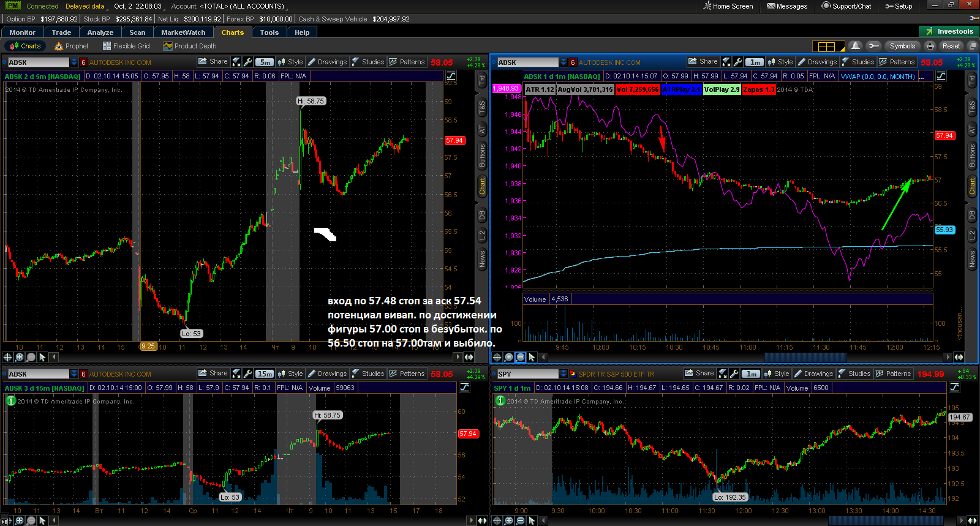Switch to the Flexible Grid subtab

[x=126, y=46]
